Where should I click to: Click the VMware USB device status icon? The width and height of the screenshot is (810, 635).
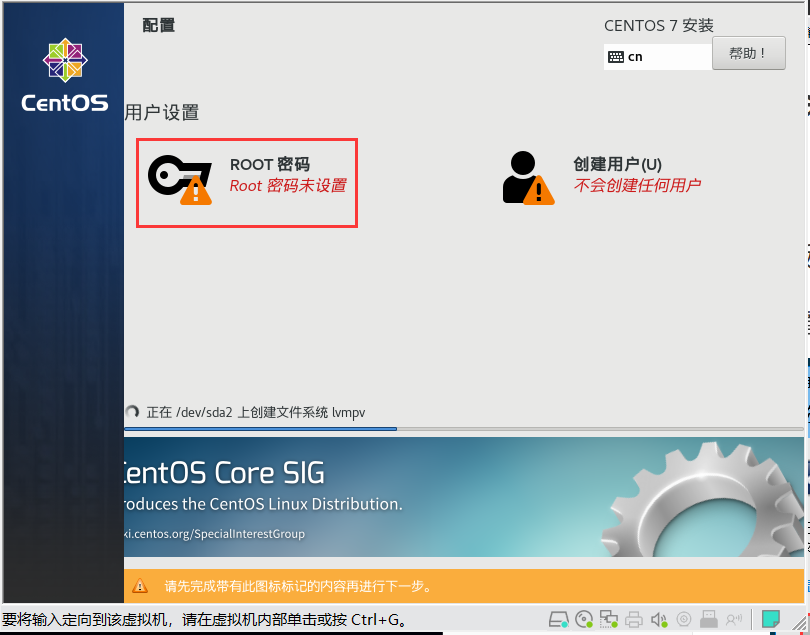click(709, 619)
